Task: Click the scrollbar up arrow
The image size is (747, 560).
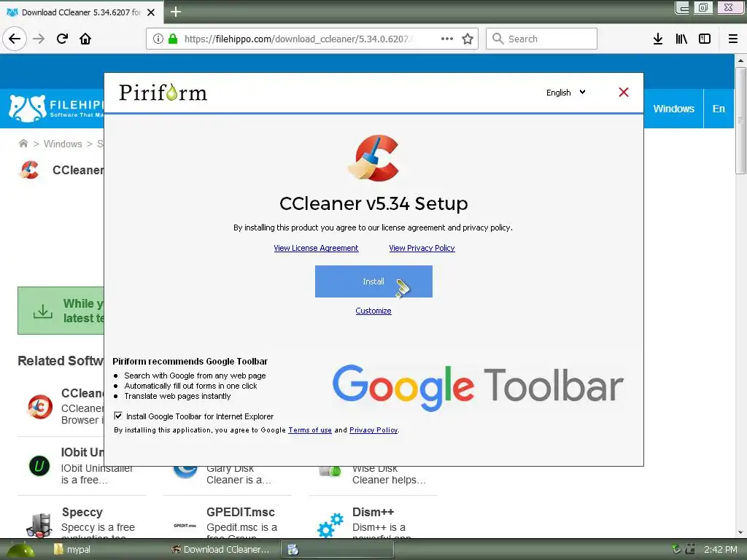Action: click(x=740, y=61)
